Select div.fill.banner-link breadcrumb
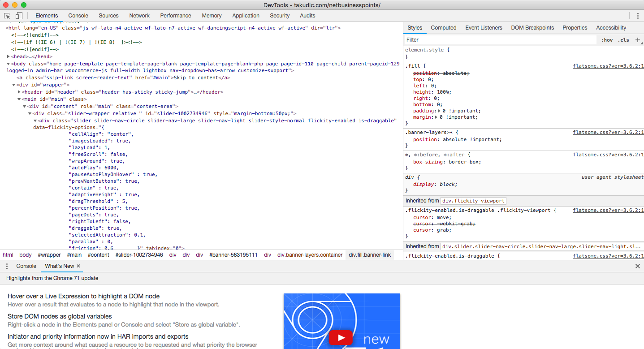Viewport: 644px width, 349px height. pyautogui.click(x=370, y=255)
